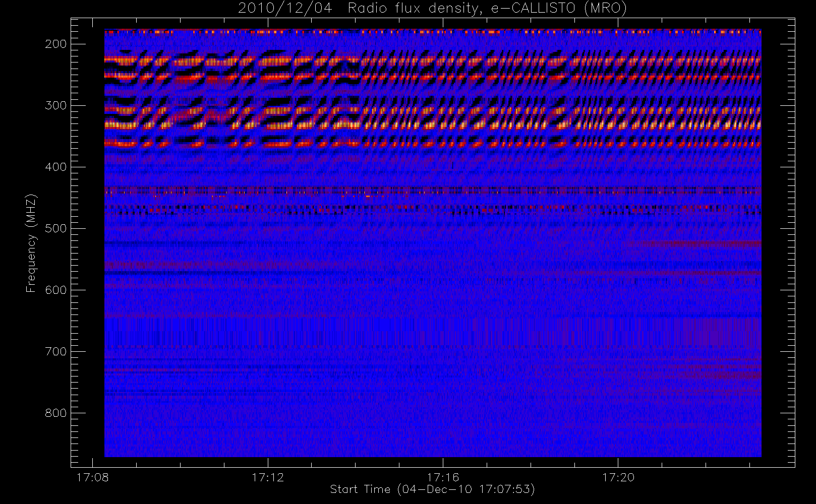816x504 pixels.
Task: Click the 300 frequency tick label
Action: [55, 105]
